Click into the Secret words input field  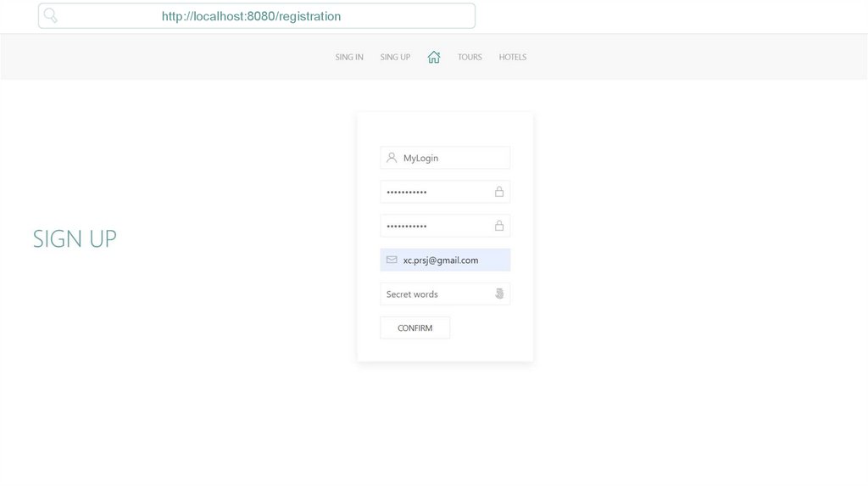pos(445,294)
